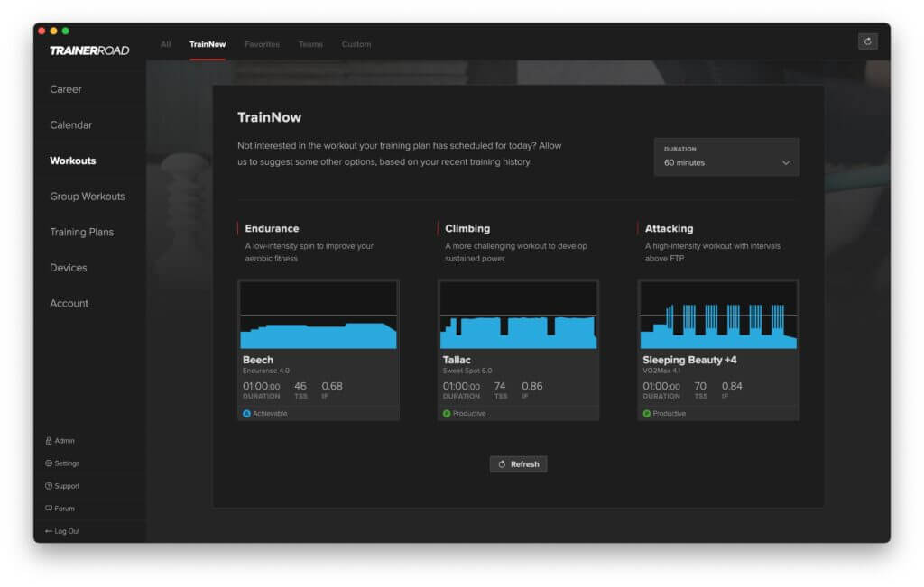924x587 pixels.
Task: Click the IF value 0.68 on Beech
Action: [332, 386]
